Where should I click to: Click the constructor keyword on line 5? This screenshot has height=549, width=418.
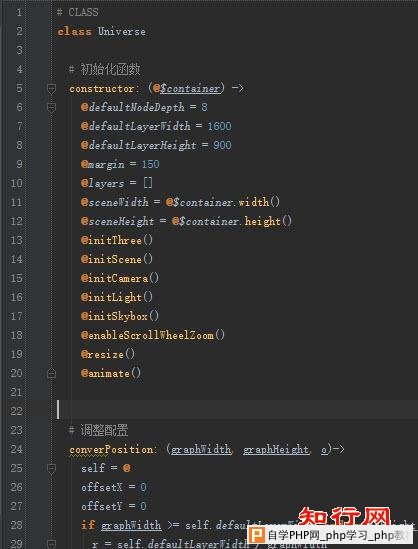[102, 88]
